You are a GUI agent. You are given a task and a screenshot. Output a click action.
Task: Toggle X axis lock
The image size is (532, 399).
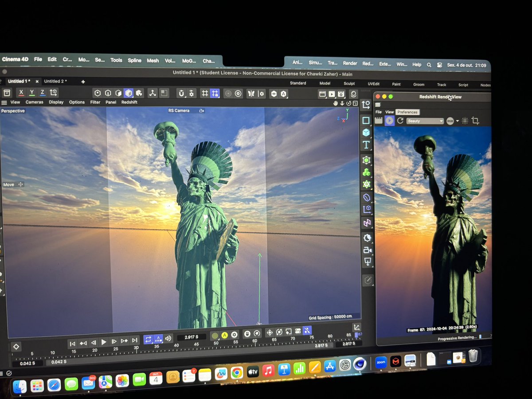(x=21, y=93)
